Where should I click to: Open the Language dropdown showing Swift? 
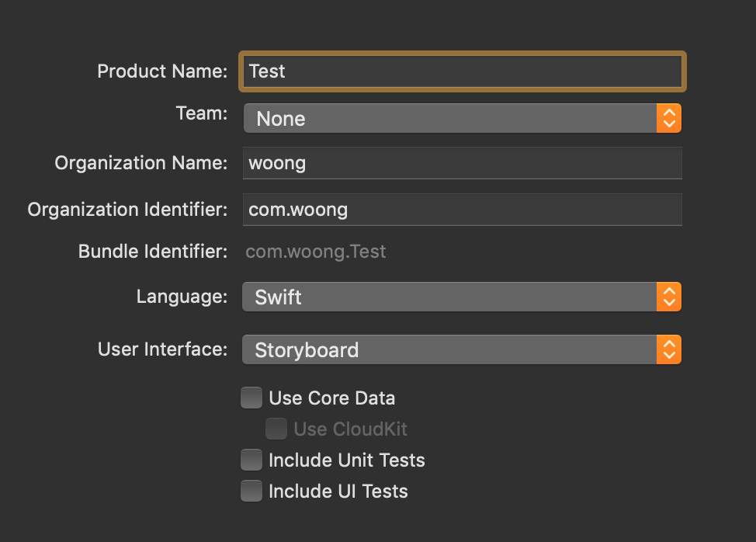coord(450,297)
